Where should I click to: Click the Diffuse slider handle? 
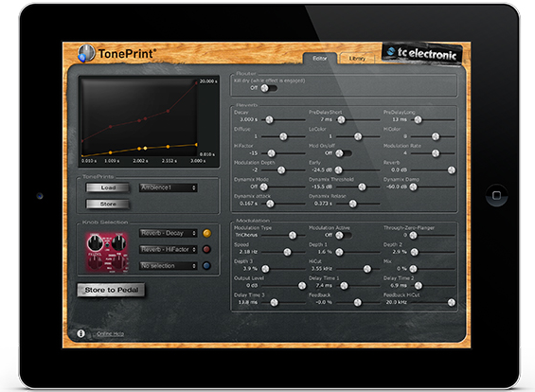283,136
